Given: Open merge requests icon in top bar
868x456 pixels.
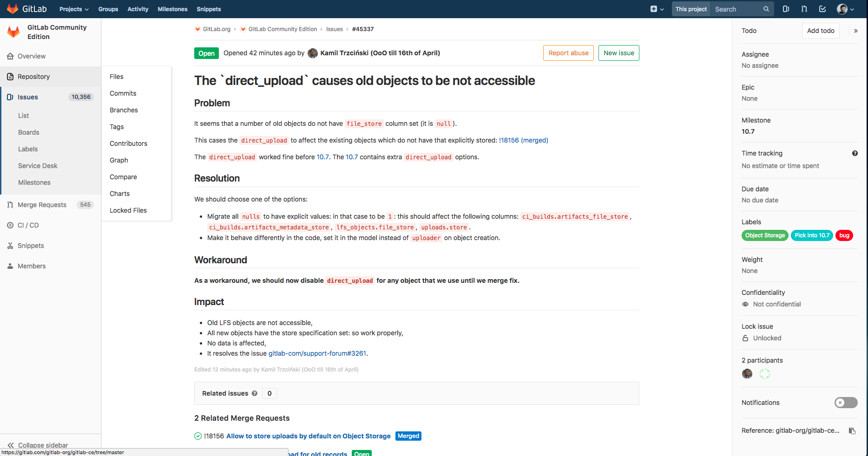Looking at the screenshot, I should (x=804, y=9).
